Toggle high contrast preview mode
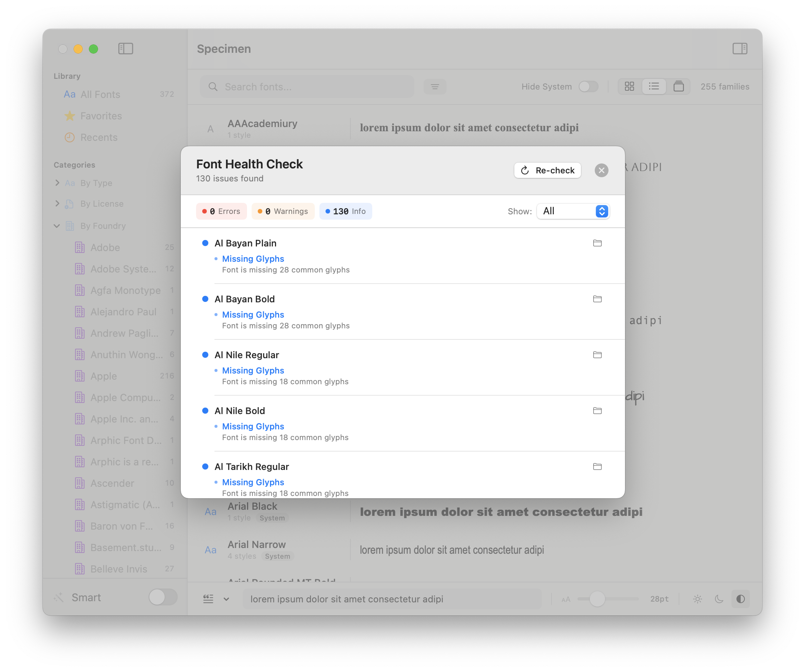Screen dimensions: 805x672 point(741,599)
